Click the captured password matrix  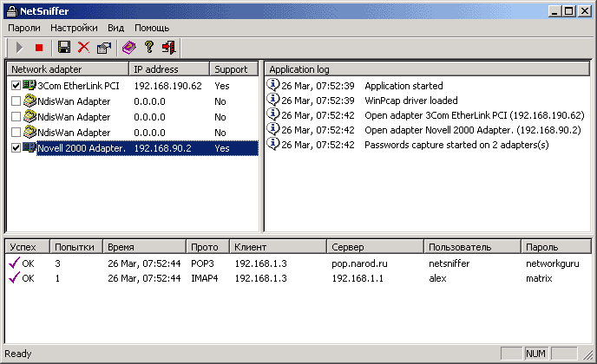pyautogui.click(x=539, y=278)
